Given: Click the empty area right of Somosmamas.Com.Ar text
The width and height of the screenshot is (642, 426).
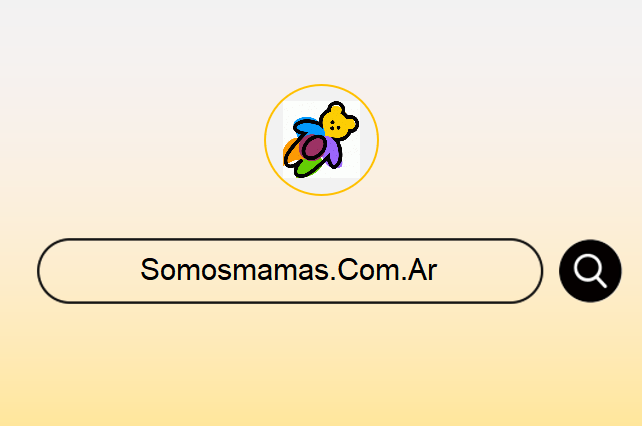Looking at the screenshot, I should point(487,271).
